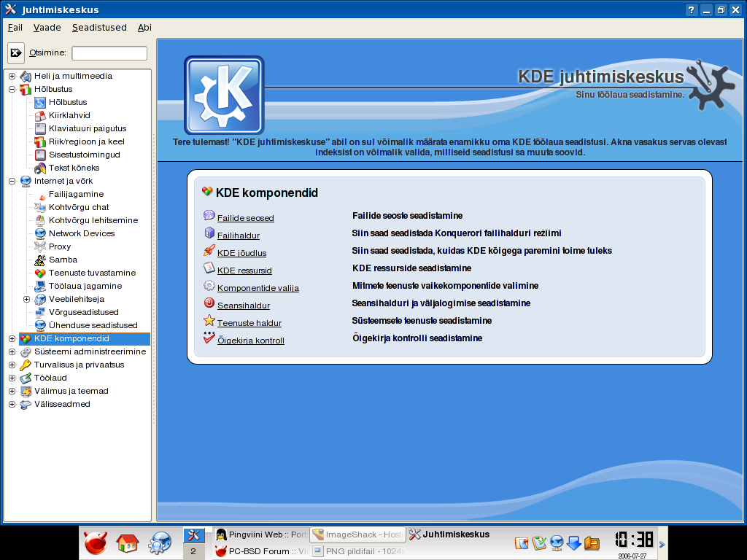Expand the Turvalisus ja privaatsus branch
The height and width of the screenshot is (560, 747).
click(12, 365)
